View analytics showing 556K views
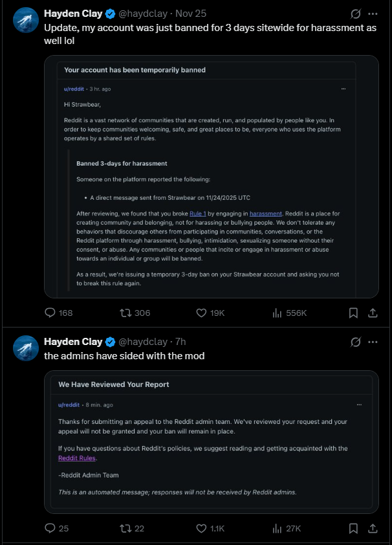The image size is (392, 545). pos(290,313)
